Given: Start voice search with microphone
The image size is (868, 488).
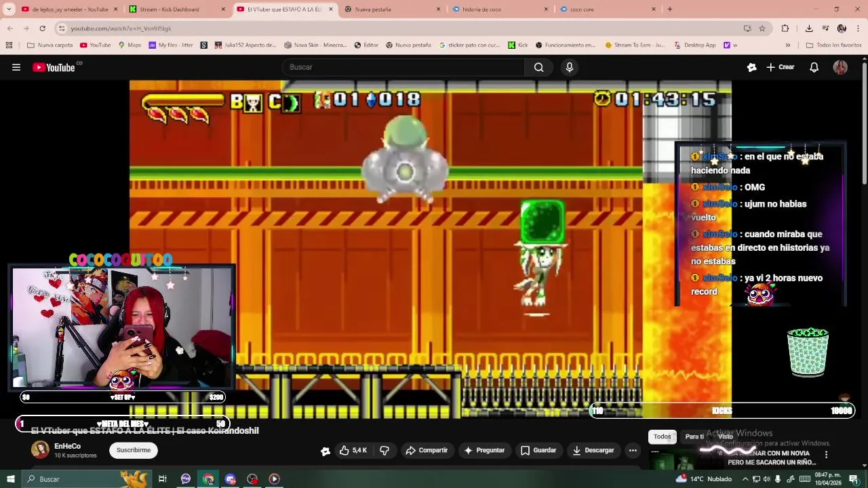Looking at the screenshot, I should [570, 67].
